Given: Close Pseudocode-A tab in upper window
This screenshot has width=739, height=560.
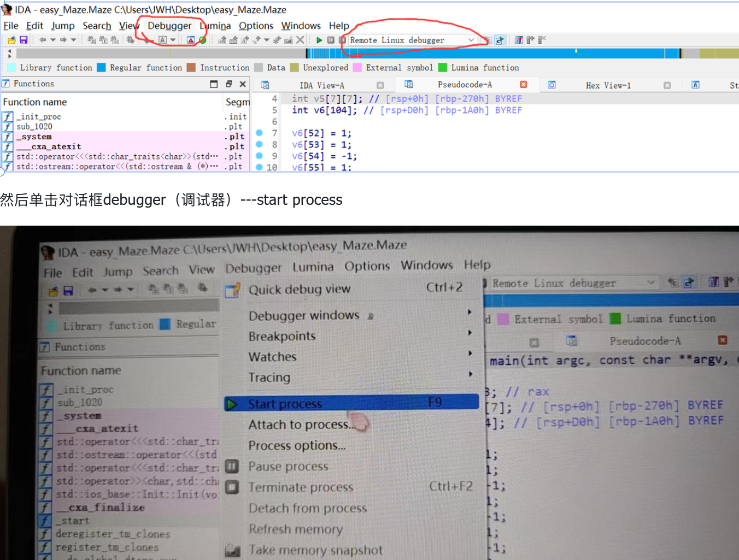Looking at the screenshot, I should click(523, 84).
